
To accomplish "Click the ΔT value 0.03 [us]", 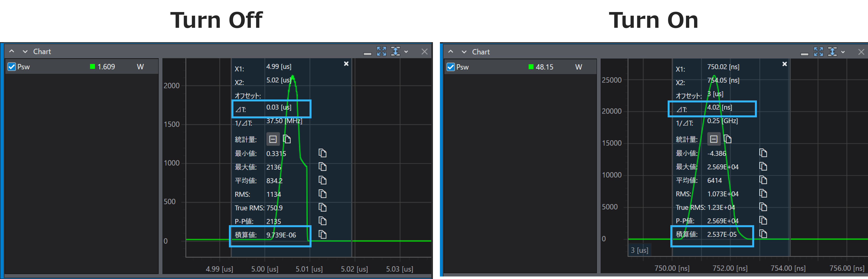I will [x=279, y=107].
